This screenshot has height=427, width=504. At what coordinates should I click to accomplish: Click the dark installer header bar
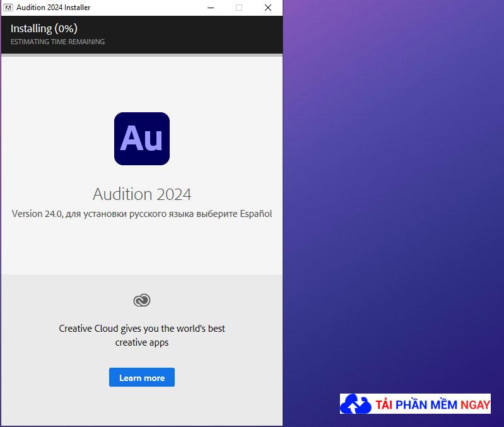tap(142, 35)
